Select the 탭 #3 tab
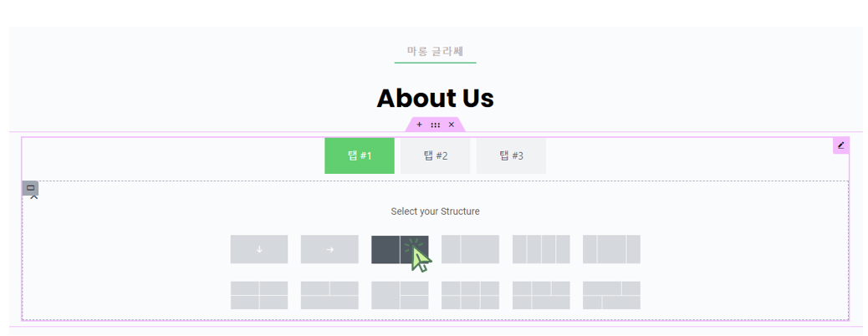The image size is (868, 336). point(511,156)
